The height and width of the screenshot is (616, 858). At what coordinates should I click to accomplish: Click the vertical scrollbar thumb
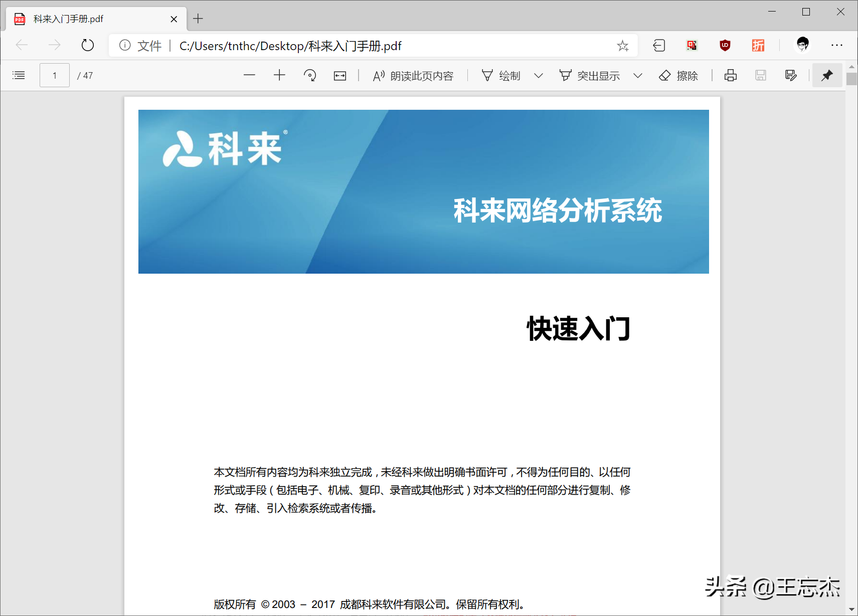pyautogui.click(x=851, y=79)
